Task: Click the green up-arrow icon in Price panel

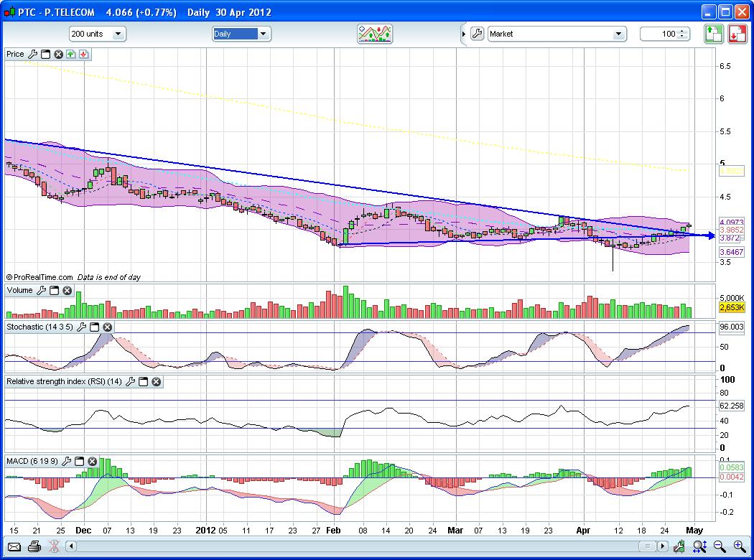Action: click(x=70, y=55)
